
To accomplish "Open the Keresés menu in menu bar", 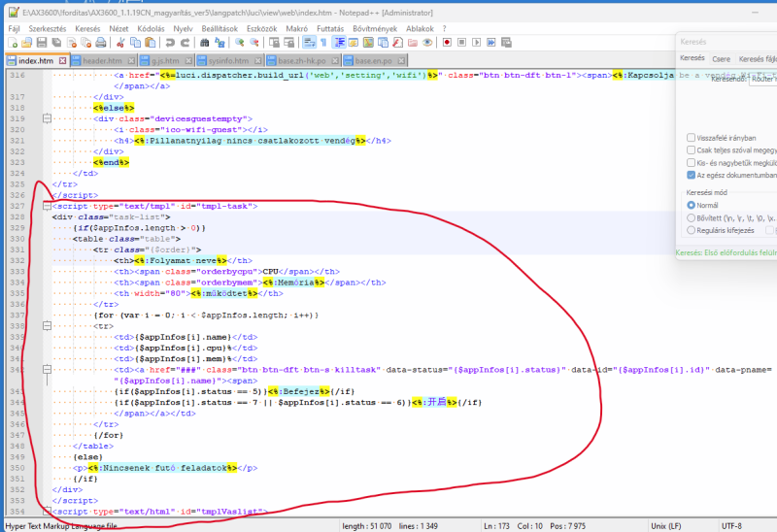I will (87, 29).
